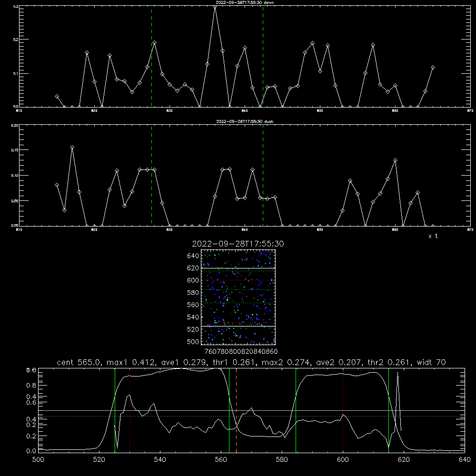Click the dotted horizontal line in bottom plot
Image resolution: width=476 pixels, height=476 pixels.
click(x=251, y=416)
